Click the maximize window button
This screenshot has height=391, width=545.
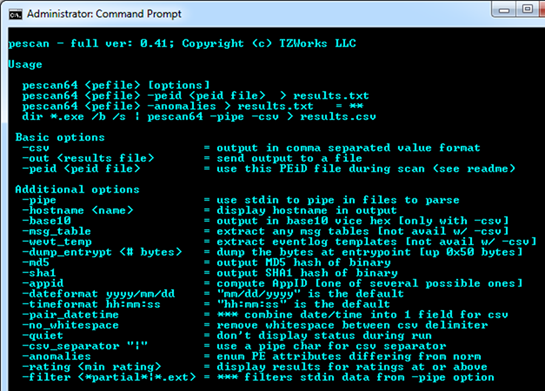click(527, 9)
